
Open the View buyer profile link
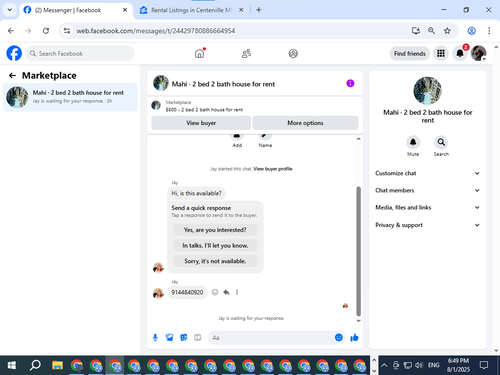pyautogui.click(x=273, y=169)
